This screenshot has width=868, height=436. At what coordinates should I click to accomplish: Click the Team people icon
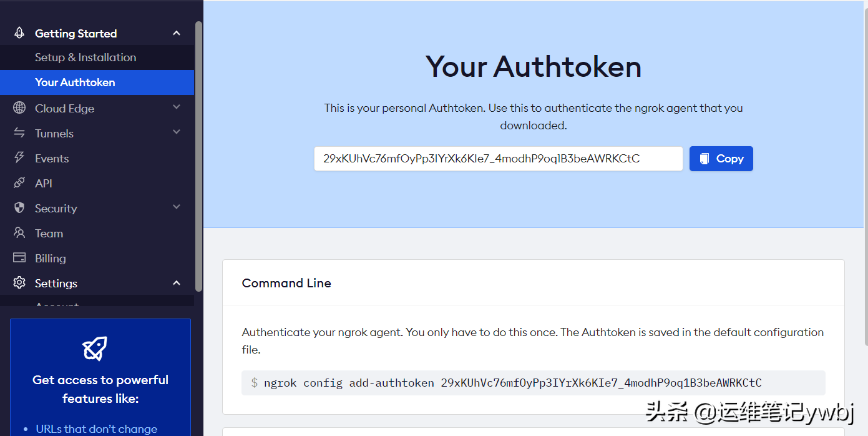(x=19, y=233)
